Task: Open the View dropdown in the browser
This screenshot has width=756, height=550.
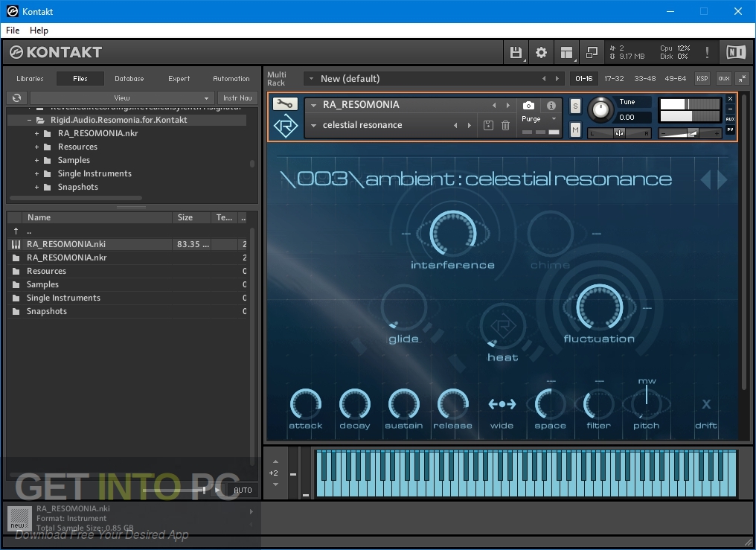Action: click(x=122, y=97)
